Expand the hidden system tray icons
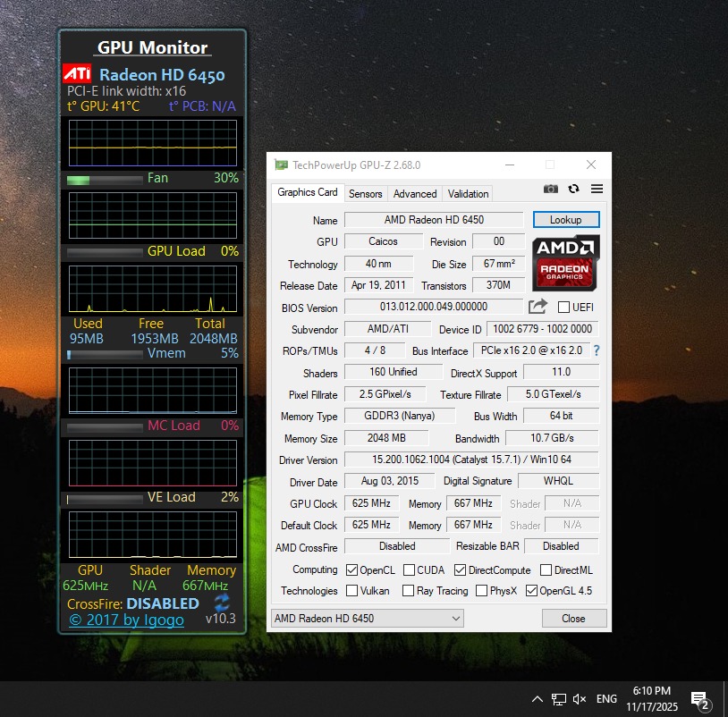Screen dimensions: 728x717 538,699
